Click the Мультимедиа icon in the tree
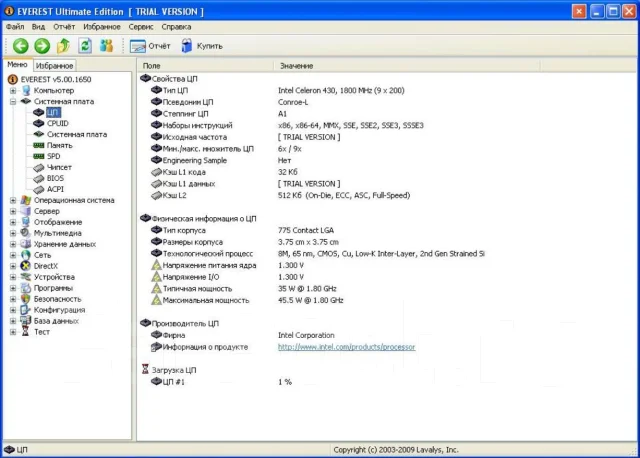This screenshot has width=640, height=458. 26,233
